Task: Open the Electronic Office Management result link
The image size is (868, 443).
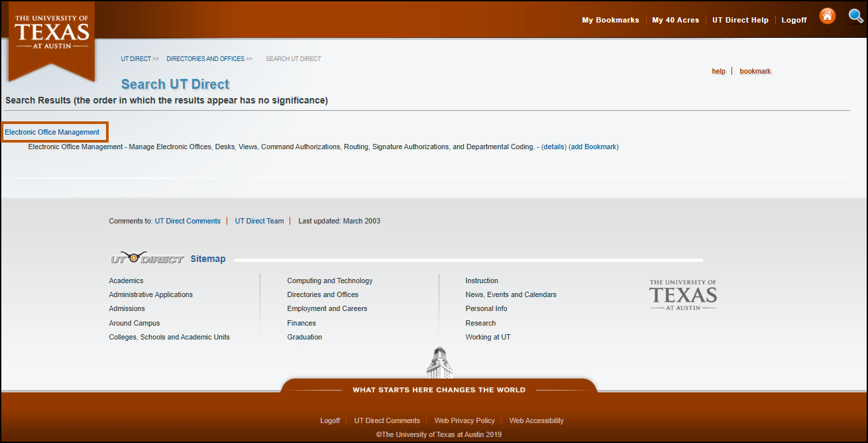Action: point(52,132)
